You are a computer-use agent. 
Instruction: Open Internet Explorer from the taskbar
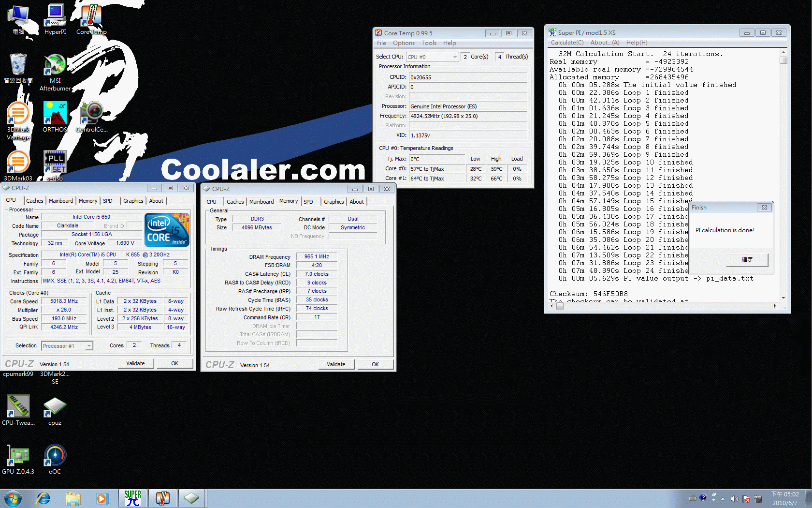pos(43,498)
